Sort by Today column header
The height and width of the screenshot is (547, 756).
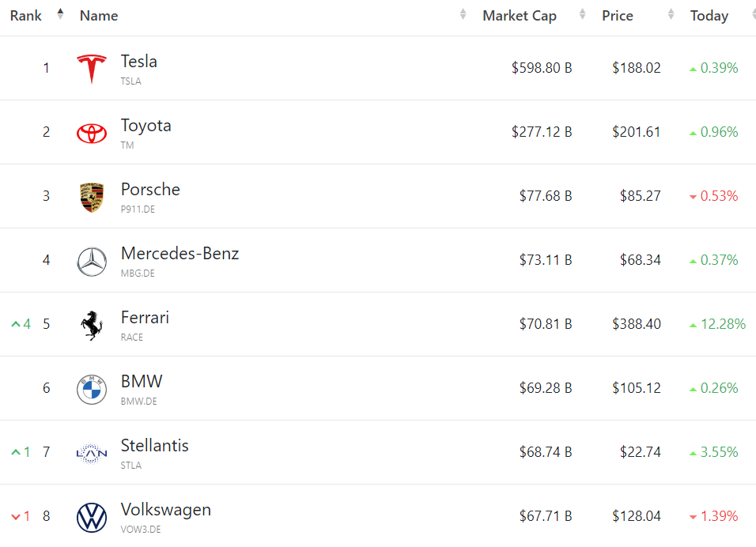[709, 16]
